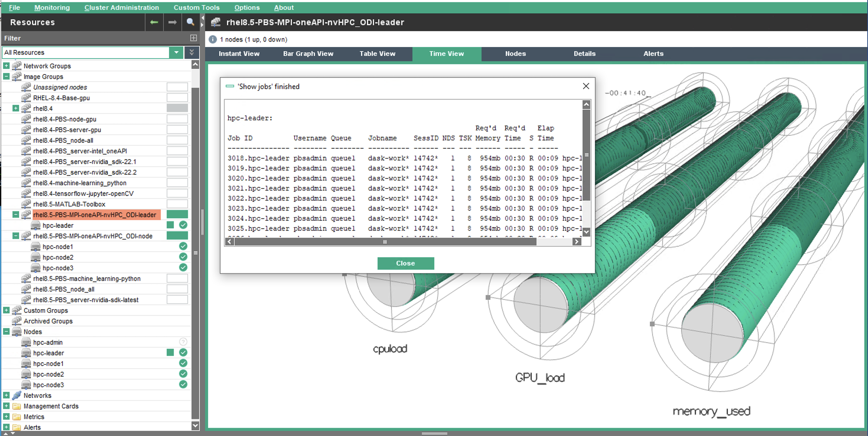Click the hpc-node2 server icon under ODI-node group
Viewport: 868px width, 436px height.
(x=36, y=257)
